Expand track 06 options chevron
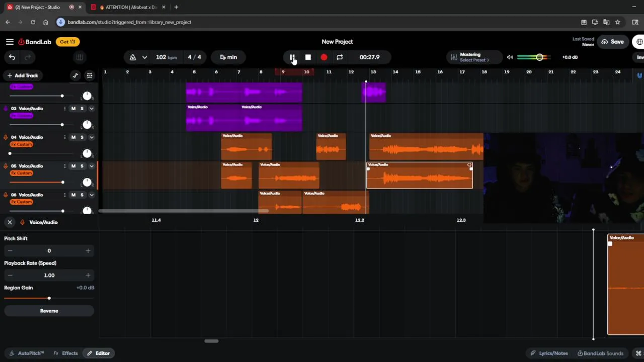The height and width of the screenshot is (362, 644). tap(92, 195)
